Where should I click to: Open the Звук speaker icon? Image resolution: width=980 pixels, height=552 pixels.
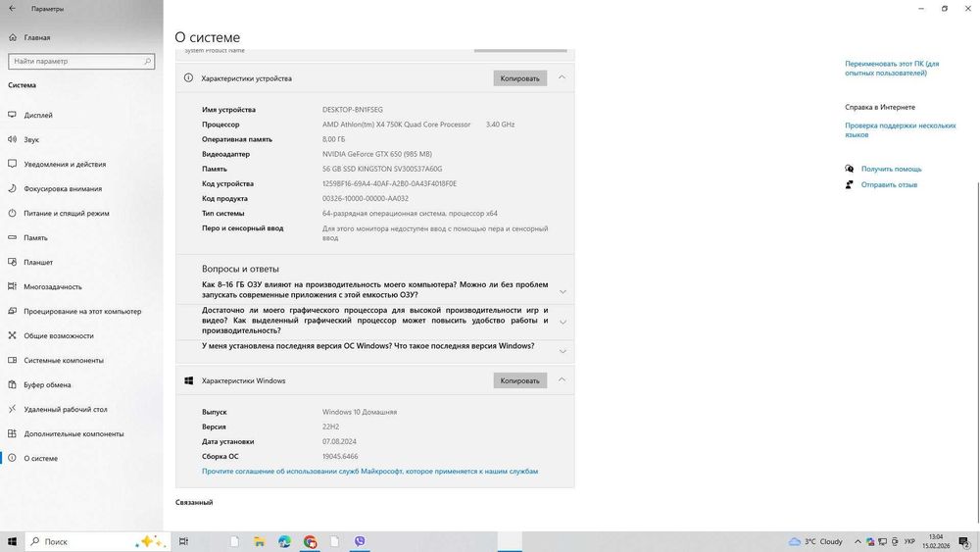coord(12,139)
